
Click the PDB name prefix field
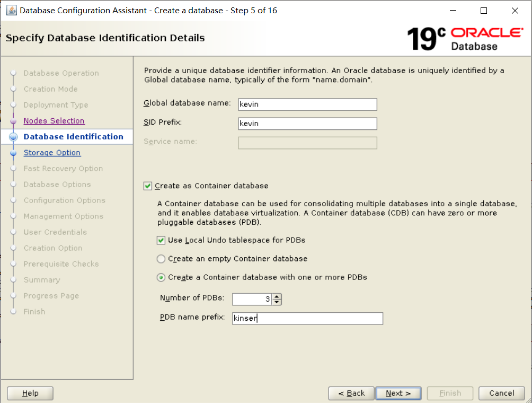307,319
